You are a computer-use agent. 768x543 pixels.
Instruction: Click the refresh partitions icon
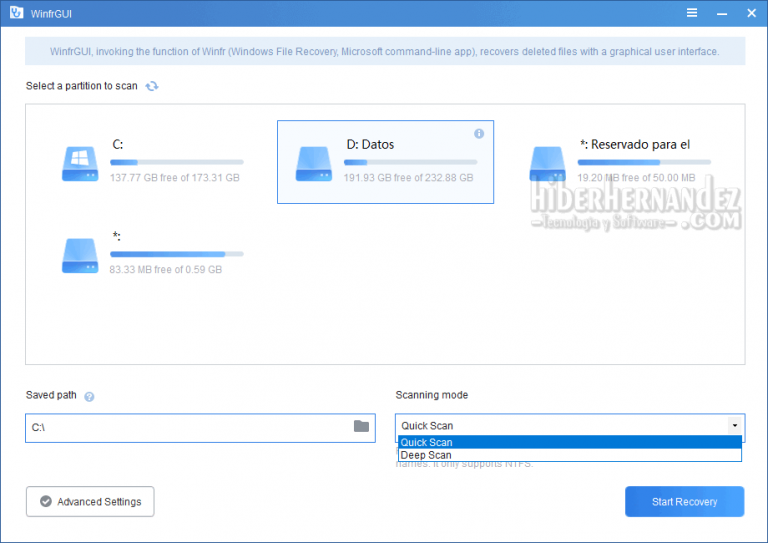pyautogui.click(x=152, y=87)
